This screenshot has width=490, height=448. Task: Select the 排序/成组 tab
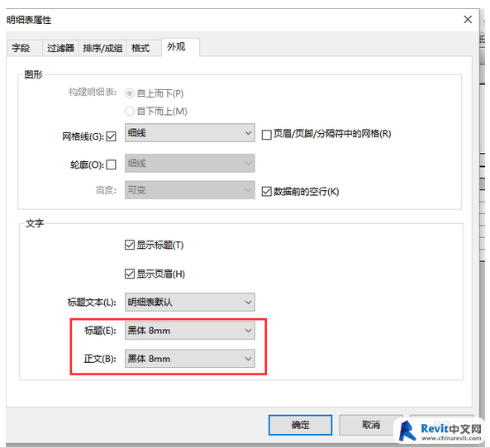pos(102,48)
